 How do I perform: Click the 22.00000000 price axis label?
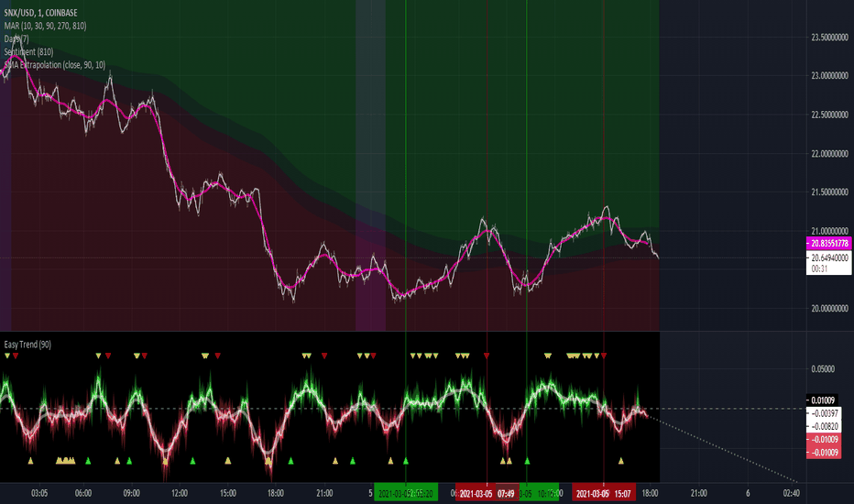(x=829, y=154)
